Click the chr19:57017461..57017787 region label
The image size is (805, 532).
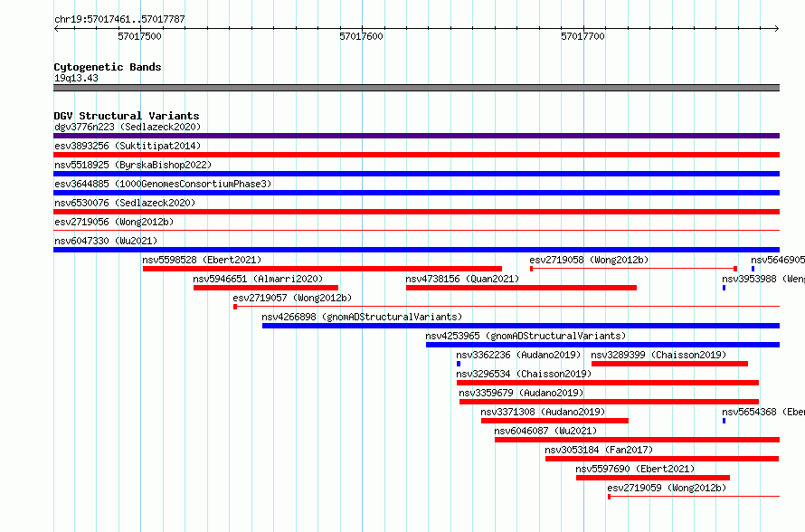click(119, 20)
